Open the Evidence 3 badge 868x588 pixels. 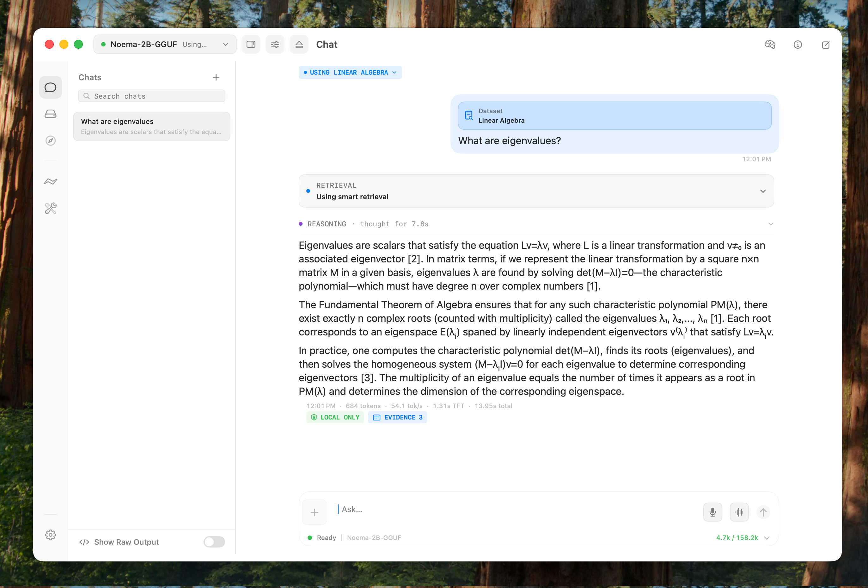coord(397,418)
